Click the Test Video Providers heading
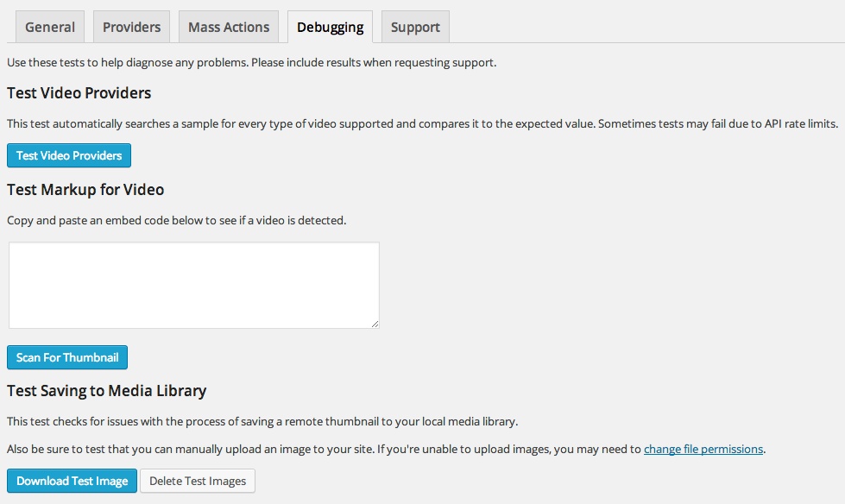The width and height of the screenshot is (845, 504). point(79,93)
